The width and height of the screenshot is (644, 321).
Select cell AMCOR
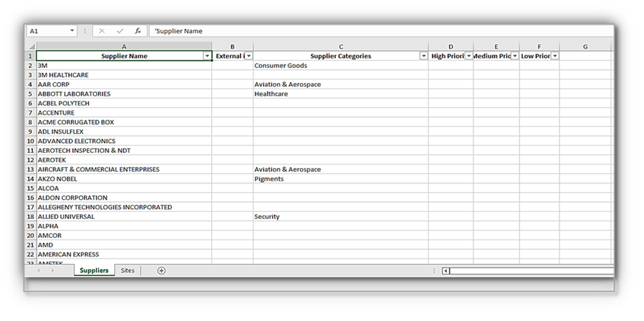point(124,236)
